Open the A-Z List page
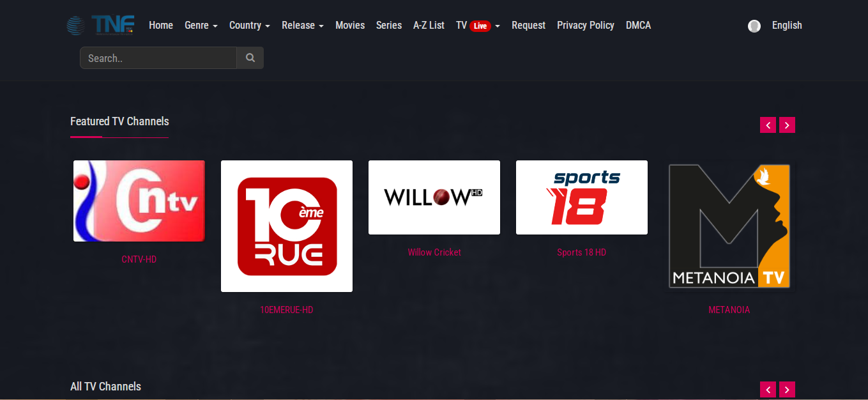868x400 pixels. click(429, 26)
